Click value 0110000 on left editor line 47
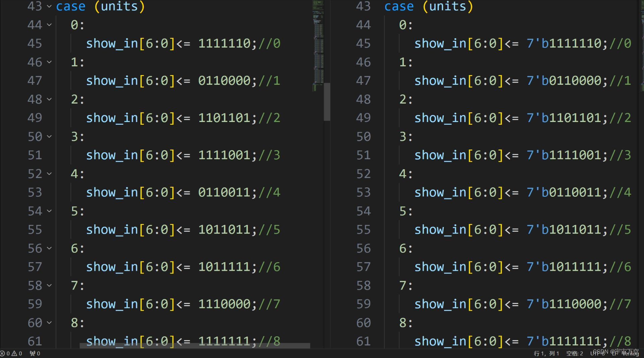 [224, 80]
